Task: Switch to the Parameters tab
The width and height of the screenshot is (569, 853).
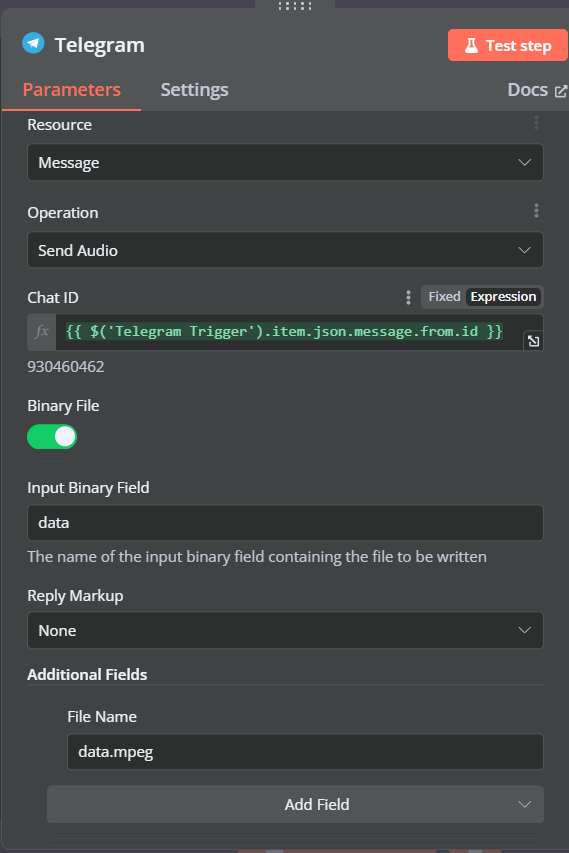Action: tap(71, 90)
